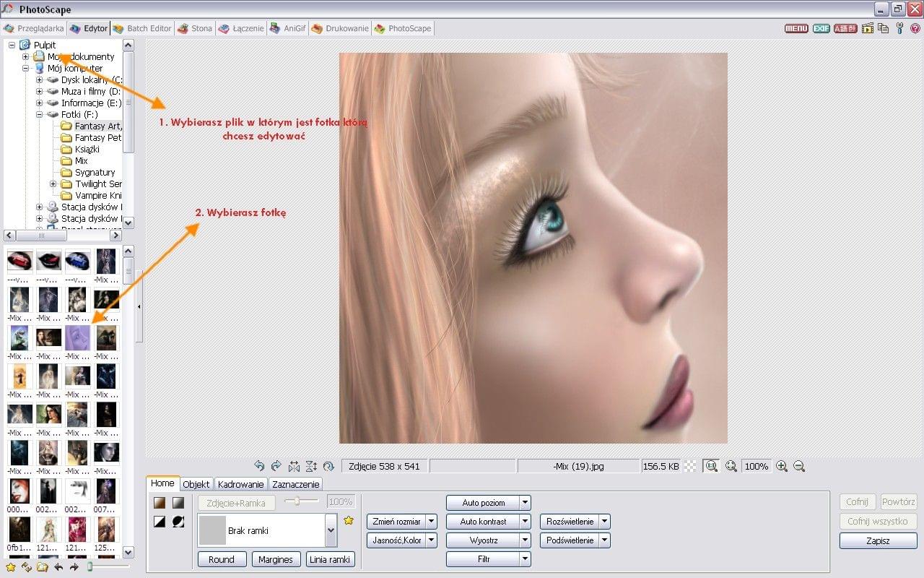
Task: Expand the Twilight folder node
Action: point(53,184)
